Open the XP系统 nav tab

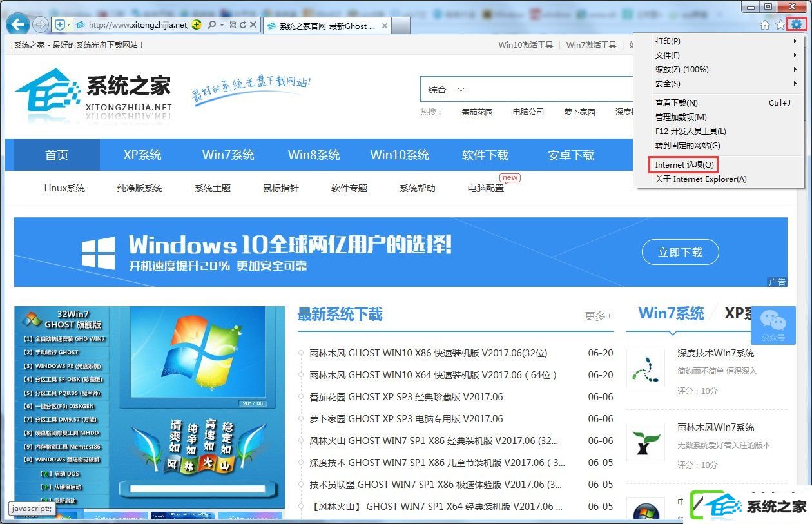[x=142, y=155]
